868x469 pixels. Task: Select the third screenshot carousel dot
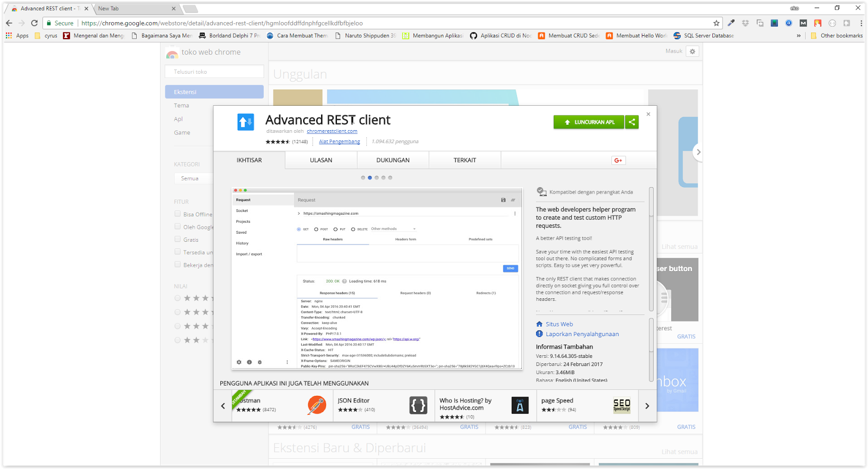tap(376, 178)
